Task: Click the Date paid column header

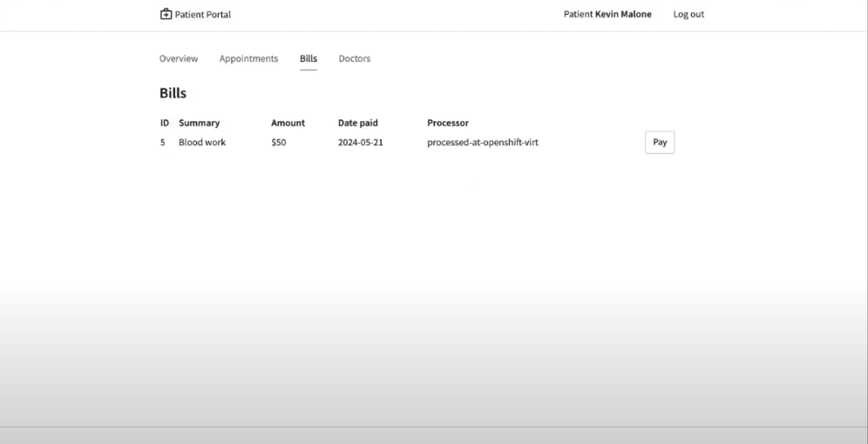Action: click(357, 123)
